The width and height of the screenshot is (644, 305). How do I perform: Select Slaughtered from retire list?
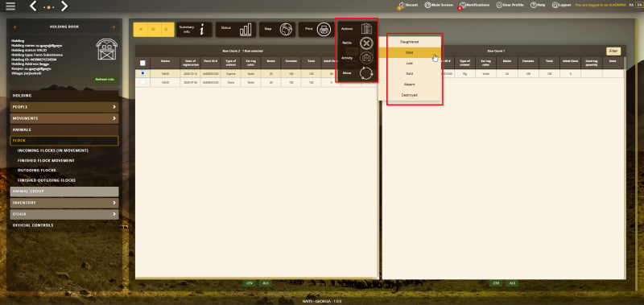coord(410,42)
